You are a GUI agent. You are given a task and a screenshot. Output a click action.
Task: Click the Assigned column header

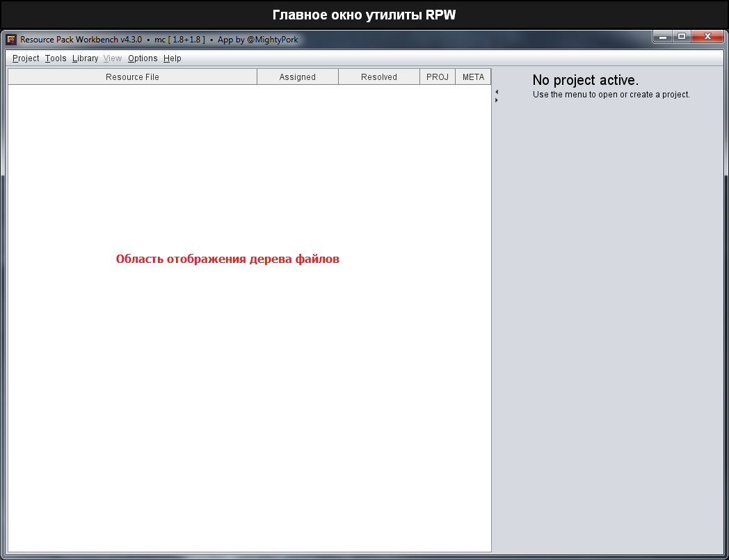point(297,77)
